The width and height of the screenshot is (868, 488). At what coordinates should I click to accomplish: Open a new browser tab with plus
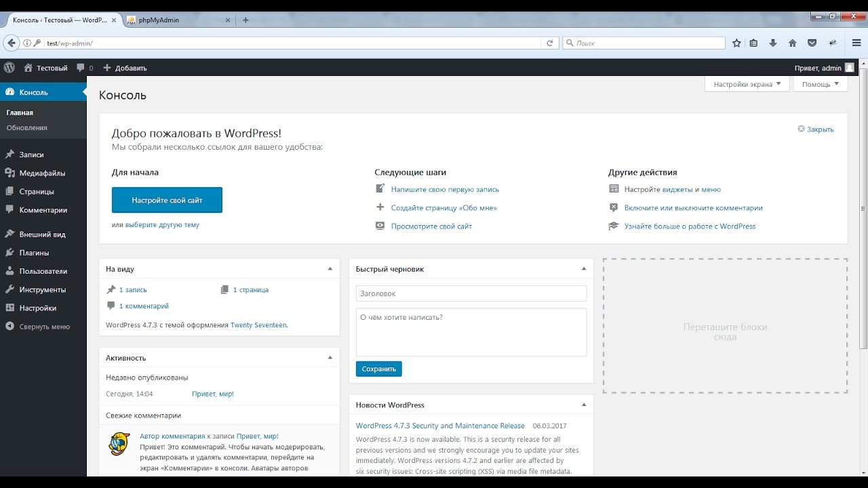pos(245,20)
